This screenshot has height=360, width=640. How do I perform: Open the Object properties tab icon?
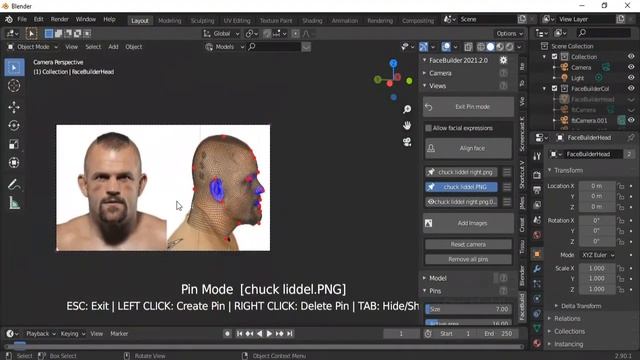(537, 254)
